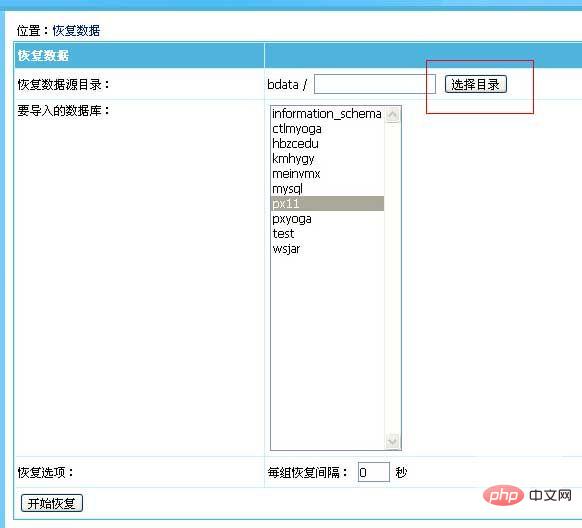582x528 pixels.
Task: Select ctlmyoga database entry
Action: coord(327,128)
